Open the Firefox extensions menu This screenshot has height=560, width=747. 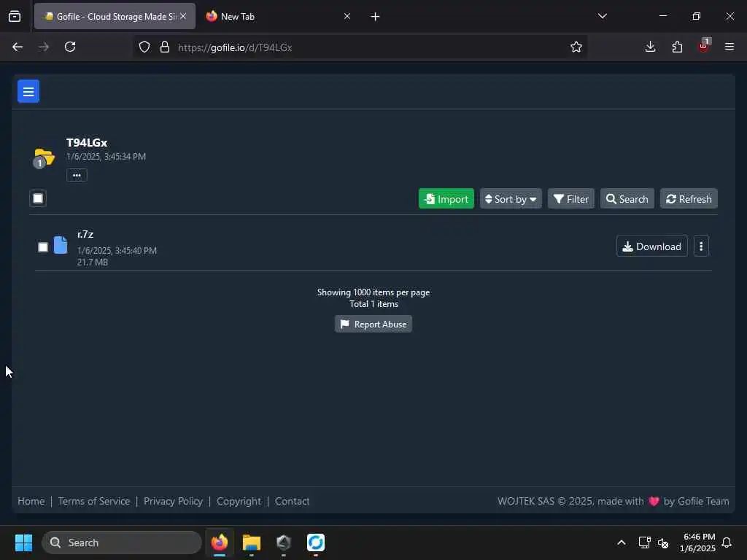click(677, 47)
